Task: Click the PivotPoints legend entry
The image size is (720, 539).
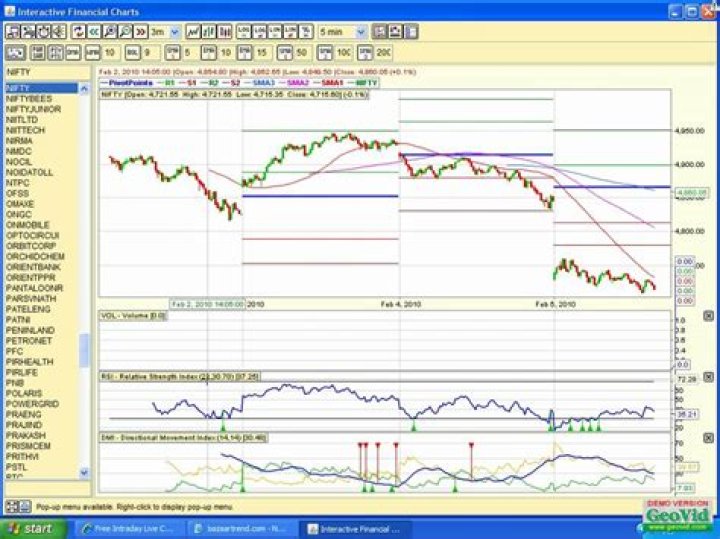Action: 127,83
